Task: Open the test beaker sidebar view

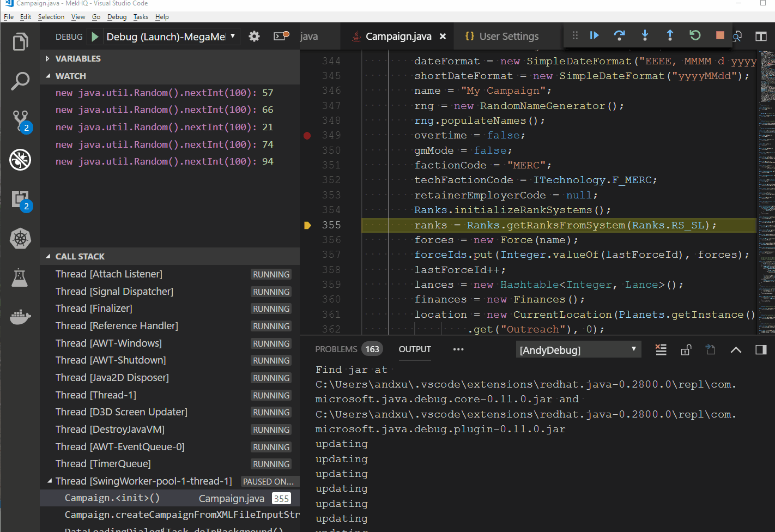Action: point(20,277)
